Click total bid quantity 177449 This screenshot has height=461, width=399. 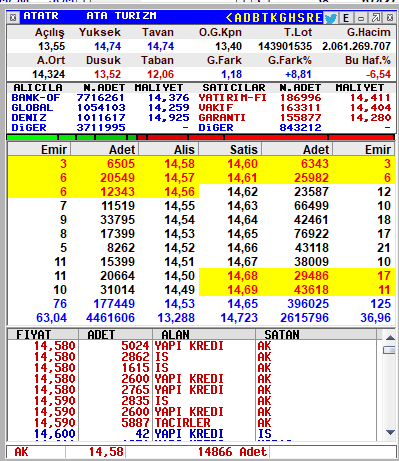pyautogui.click(x=114, y=304)
